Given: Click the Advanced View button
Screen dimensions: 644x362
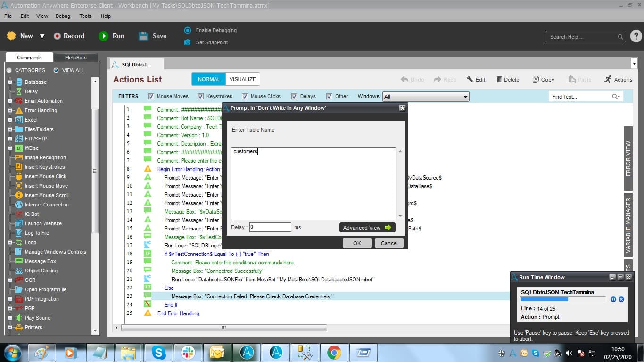Looking at the screenshot, I should (367, 228).
